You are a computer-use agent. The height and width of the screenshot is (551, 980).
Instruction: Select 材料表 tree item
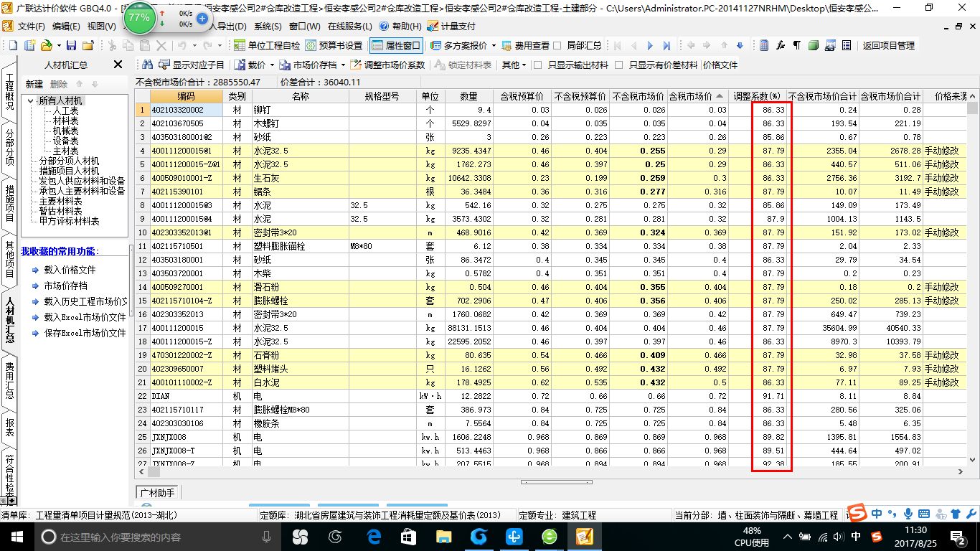pyautogui.click(x=66, y=121)
